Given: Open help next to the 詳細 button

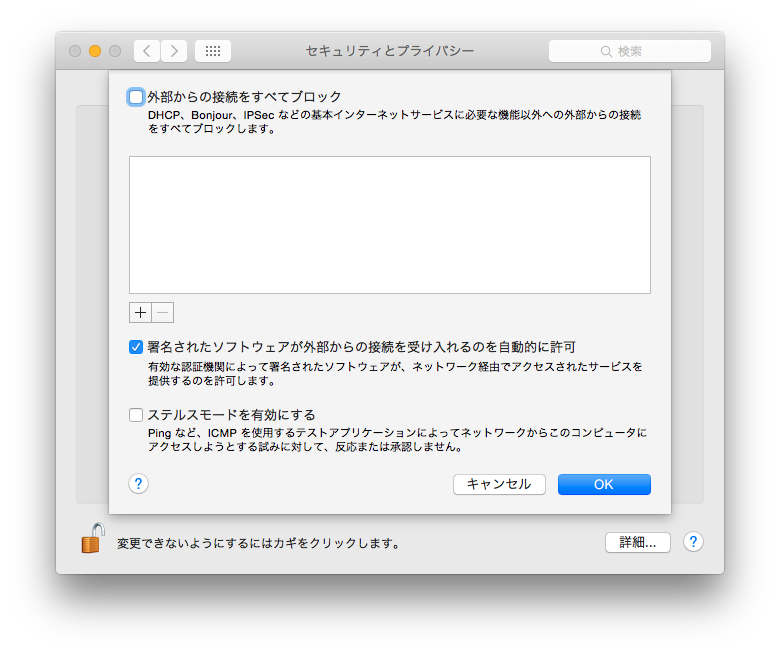Looking at the screenshot, I should pos(693,542).
